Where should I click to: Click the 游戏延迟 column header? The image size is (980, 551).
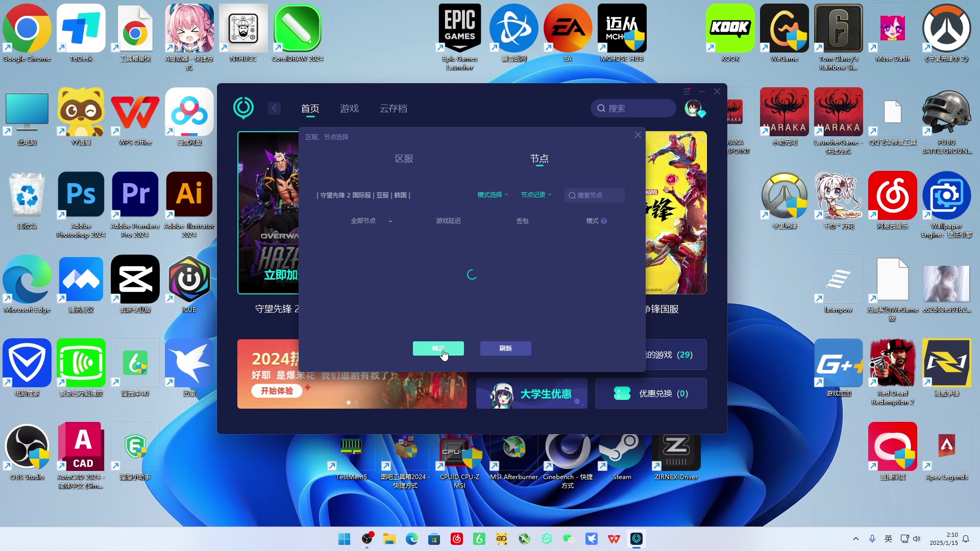(x=448, y=221)
